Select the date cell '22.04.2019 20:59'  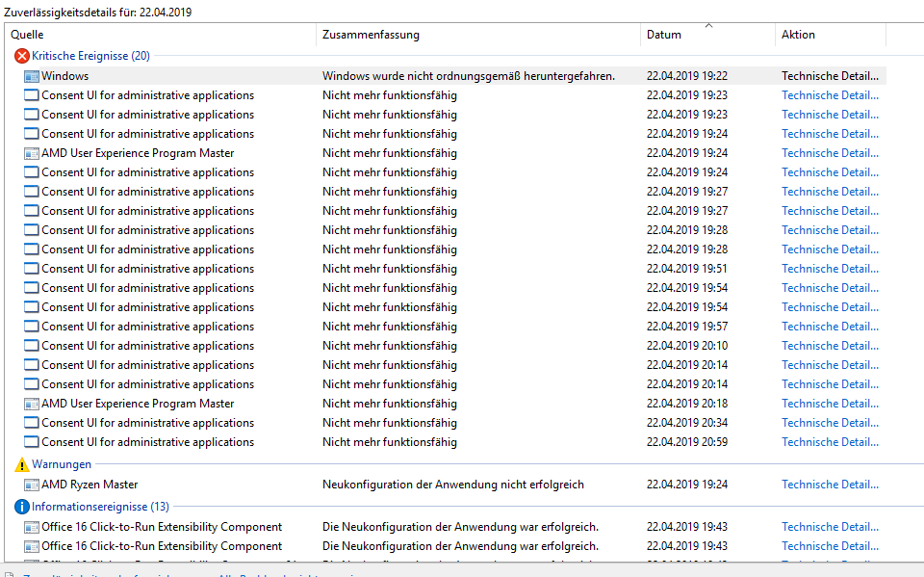tap(687, 442)
